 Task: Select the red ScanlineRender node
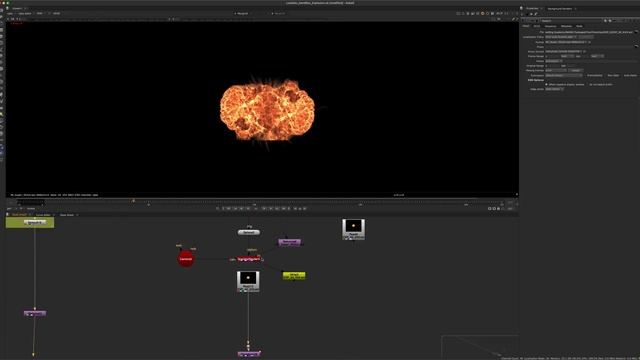[x=249, y=259]
